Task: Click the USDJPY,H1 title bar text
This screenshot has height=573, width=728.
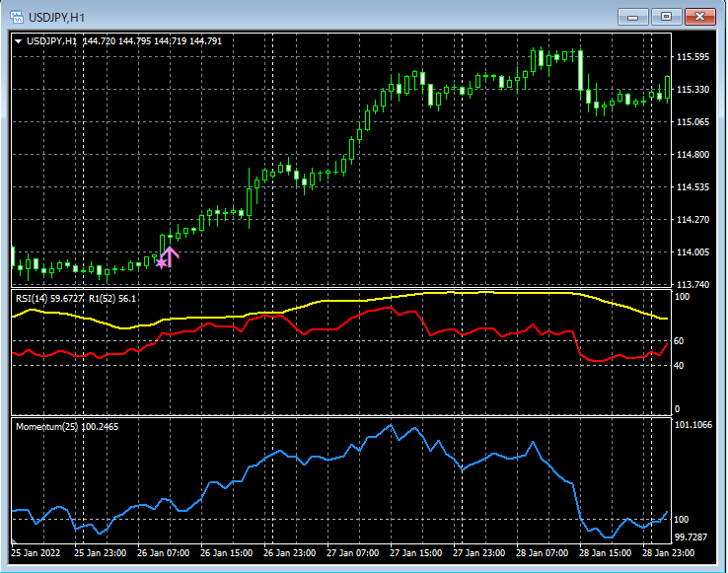Action: click(x=57, y=17)
